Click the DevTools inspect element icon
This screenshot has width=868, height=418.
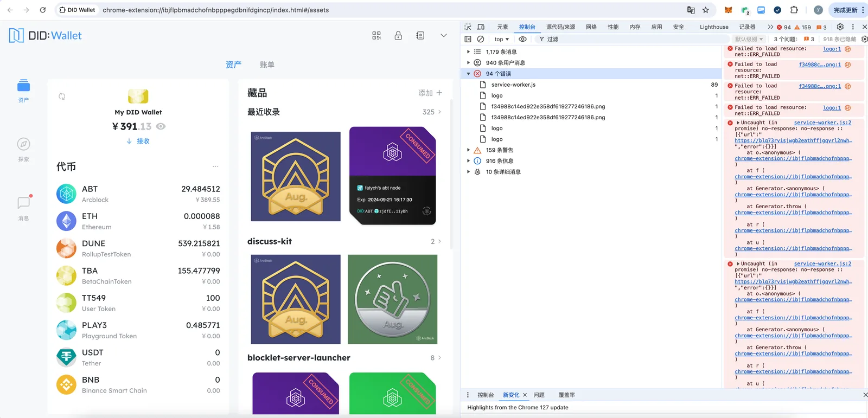(468, 27)
